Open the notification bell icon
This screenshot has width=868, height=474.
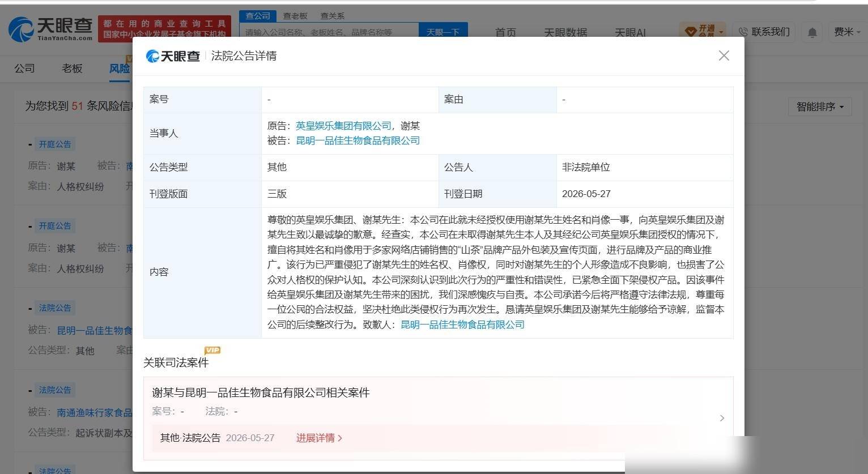tap(812, 32)
